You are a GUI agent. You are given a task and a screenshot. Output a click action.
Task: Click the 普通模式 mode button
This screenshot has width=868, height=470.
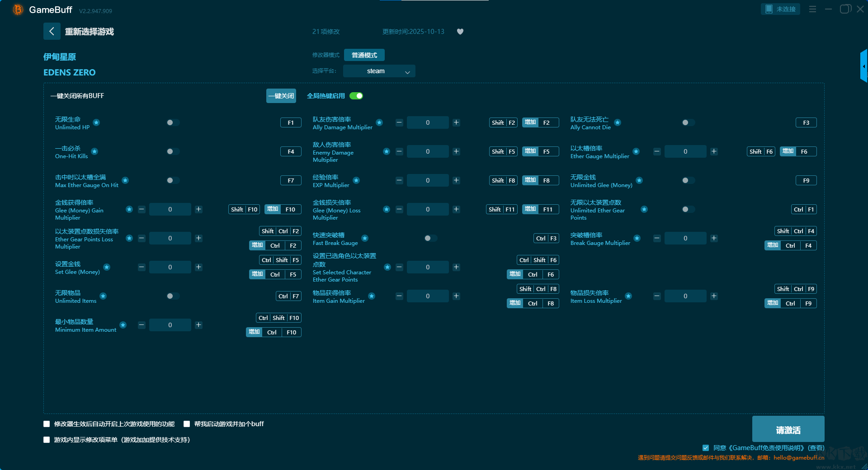[x=364, y=55]
